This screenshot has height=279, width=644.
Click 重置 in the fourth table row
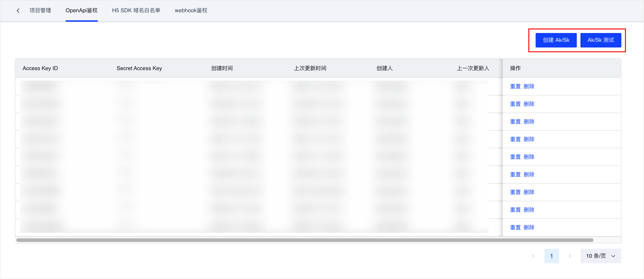click(515, 139)
